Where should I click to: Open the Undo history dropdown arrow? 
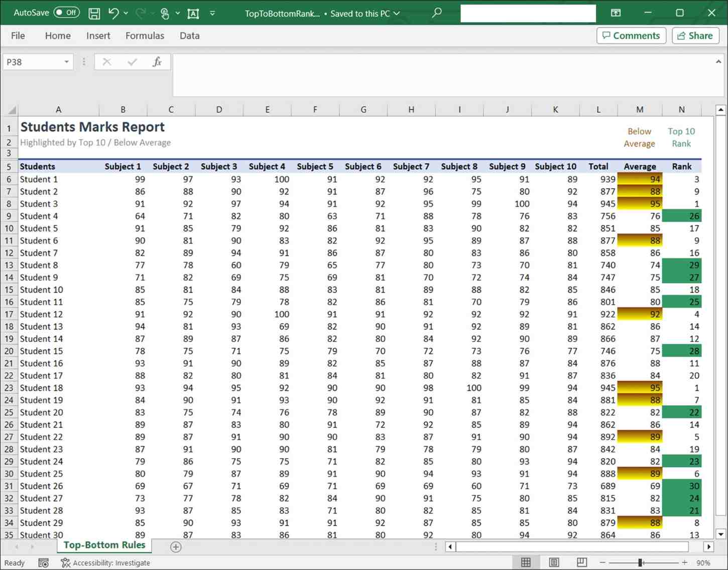[126, 14]
